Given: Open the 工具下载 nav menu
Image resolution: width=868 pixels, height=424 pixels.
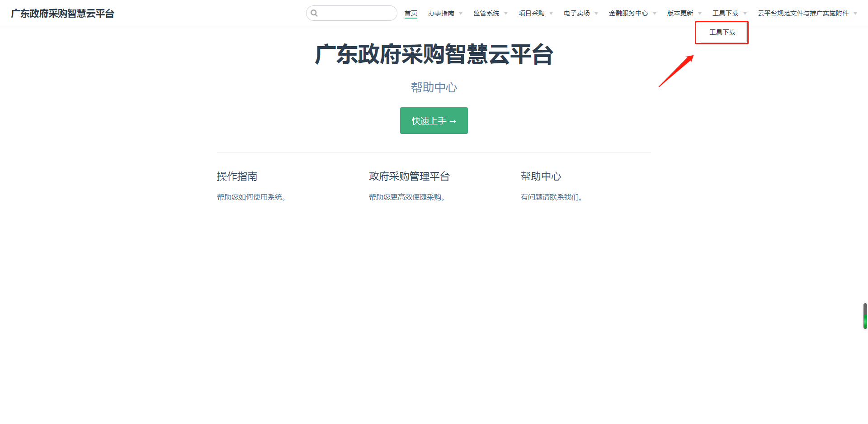Looking at the screenshot, I should click(x=726, y=13).
